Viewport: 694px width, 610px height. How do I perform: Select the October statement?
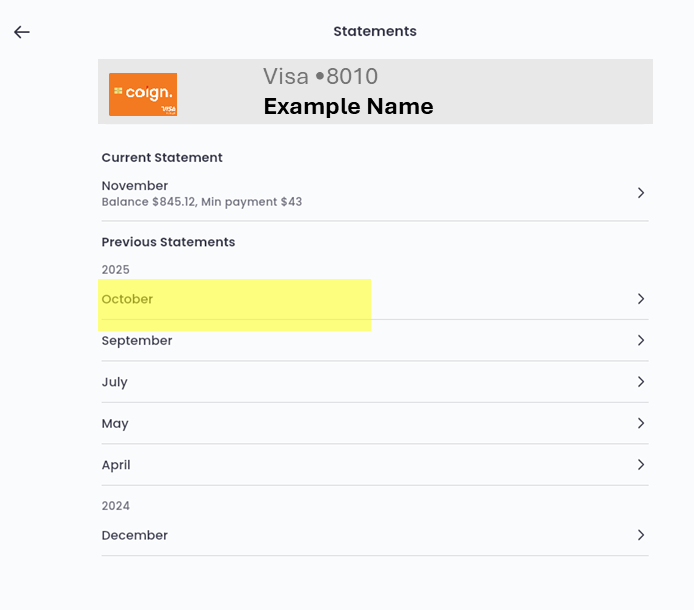tap(128, 299)
